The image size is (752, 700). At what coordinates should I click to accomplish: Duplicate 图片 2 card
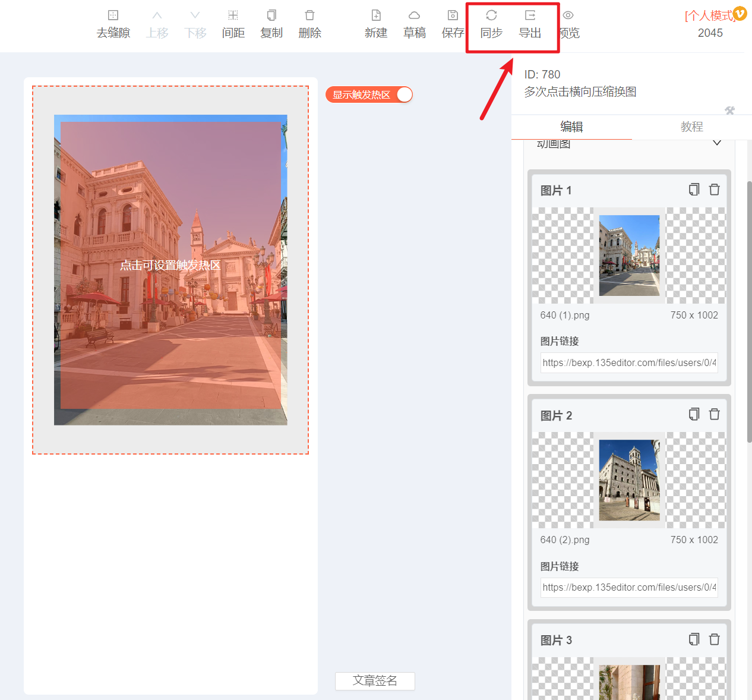click(694, 414)
